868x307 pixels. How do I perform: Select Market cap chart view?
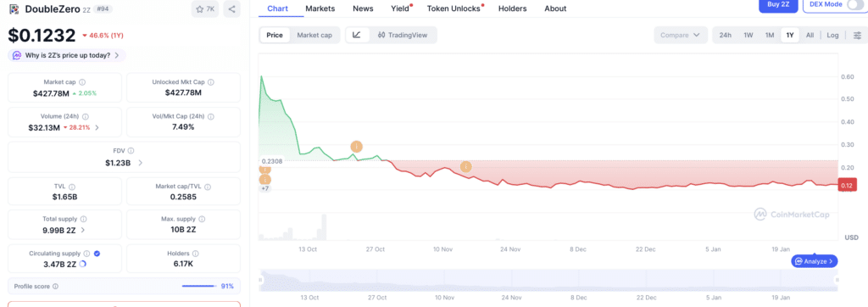[x=314, y=35]
